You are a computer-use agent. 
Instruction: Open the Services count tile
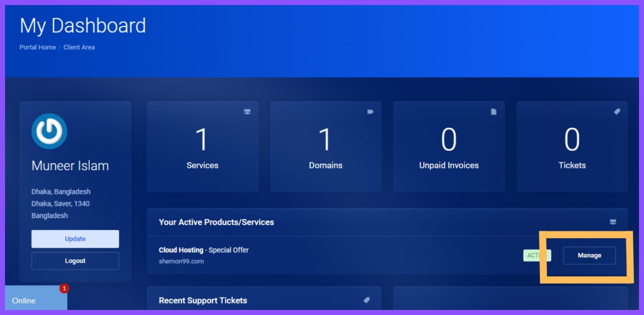(x=203, y=147)
